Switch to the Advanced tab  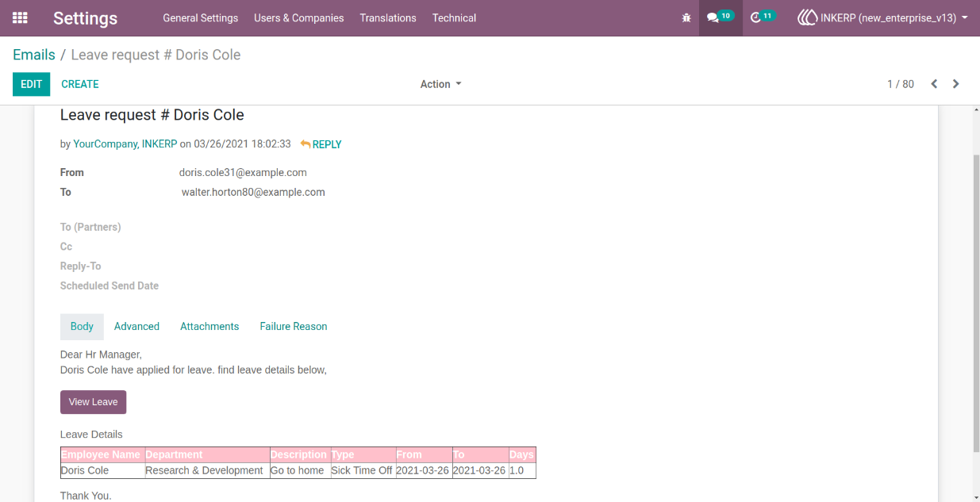pyautogui.click(x=136, y=327)
